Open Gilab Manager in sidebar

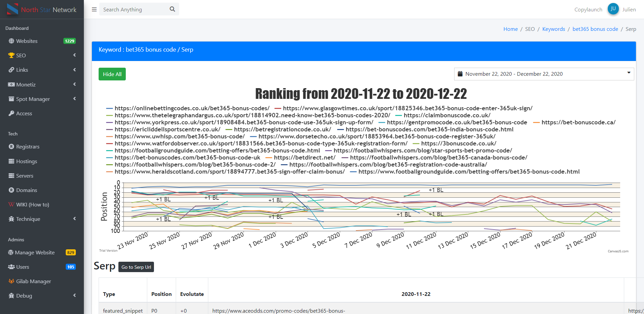click(x=34, y=281)
